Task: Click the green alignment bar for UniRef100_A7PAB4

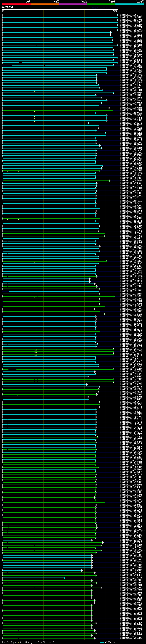Action: click(x=58, y=110)
